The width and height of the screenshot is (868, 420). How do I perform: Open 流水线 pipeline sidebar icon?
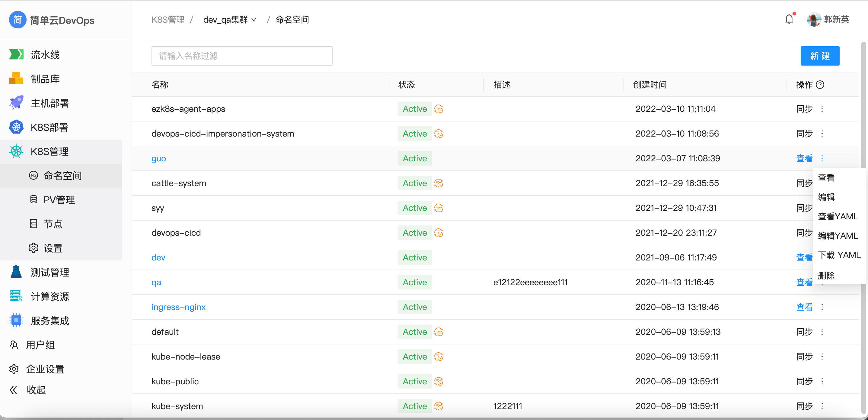tap(16, 54)
